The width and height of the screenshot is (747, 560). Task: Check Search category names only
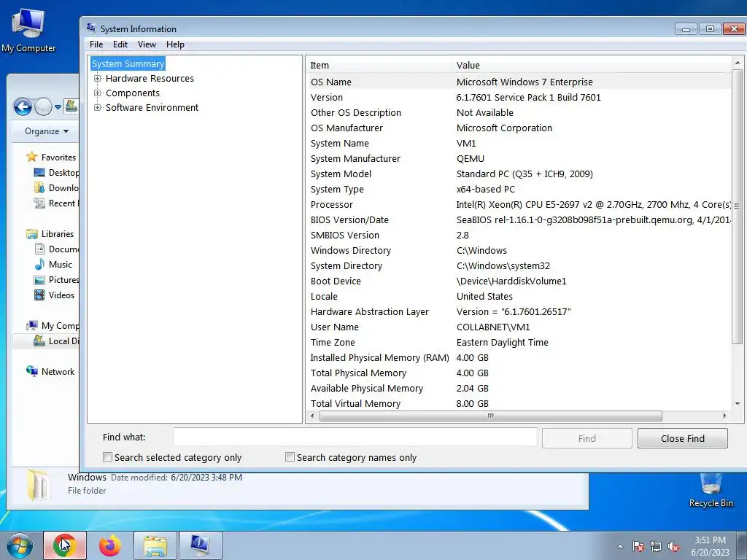(x=290, y=457)
